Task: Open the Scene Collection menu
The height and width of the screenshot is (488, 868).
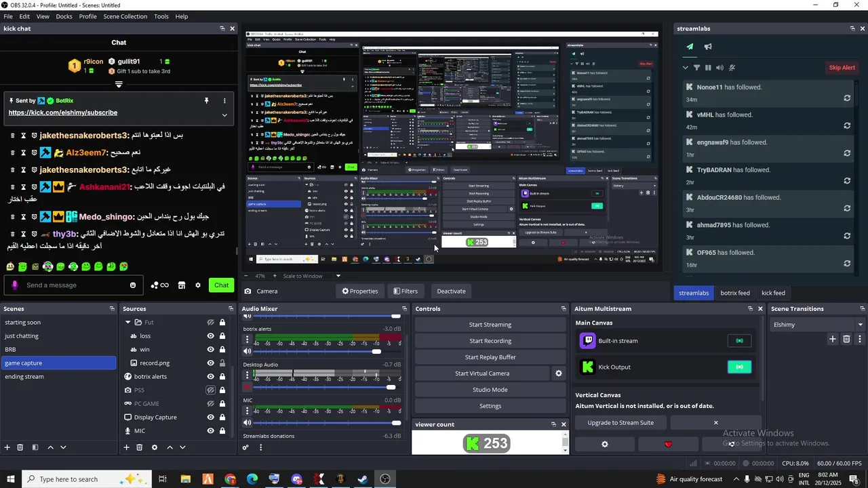Action: (x=125, y=16)
